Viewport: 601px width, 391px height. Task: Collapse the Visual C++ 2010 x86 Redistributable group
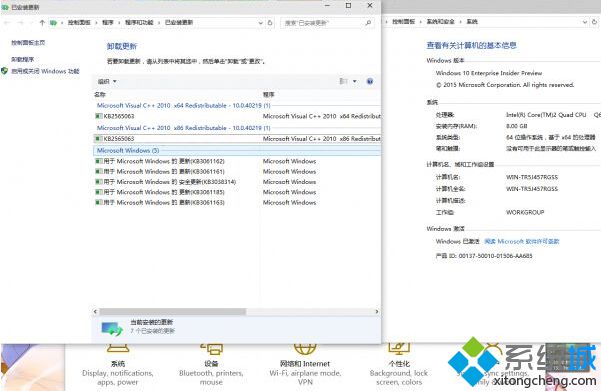pos(184,128)
